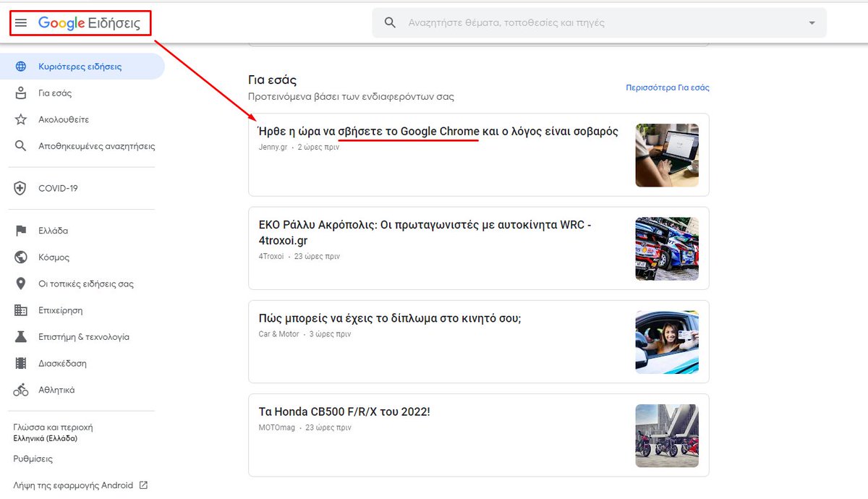This screenshot has height=499, width=868.
Task: Click magnifier icon beside Αποθηκευμένες αναζητήσεις
Action: 21,146
